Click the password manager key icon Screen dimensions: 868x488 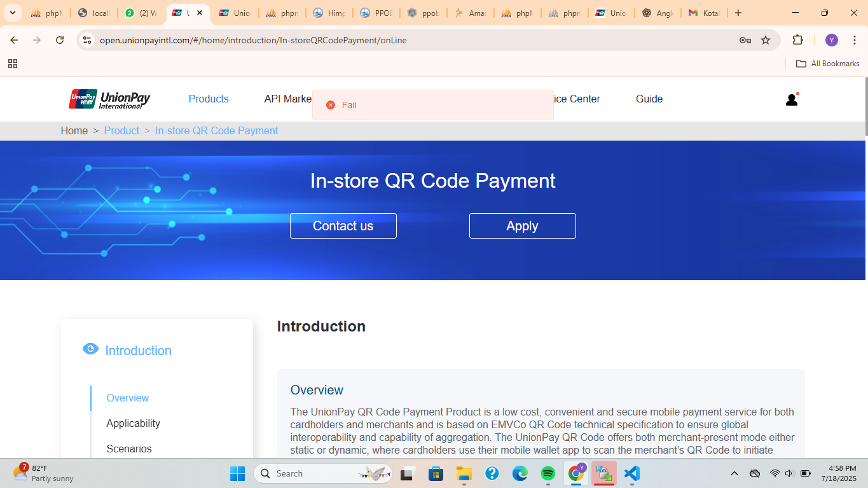click(745, 40)
